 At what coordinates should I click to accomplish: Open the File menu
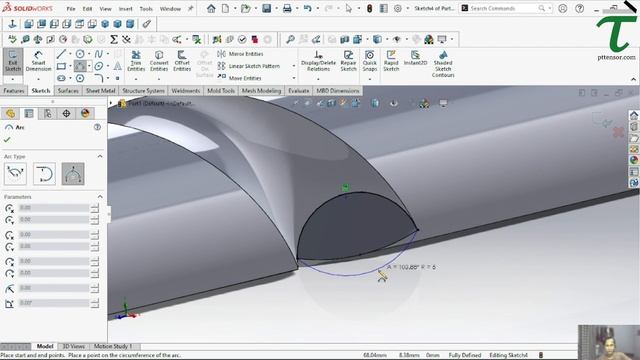point(71,9)
